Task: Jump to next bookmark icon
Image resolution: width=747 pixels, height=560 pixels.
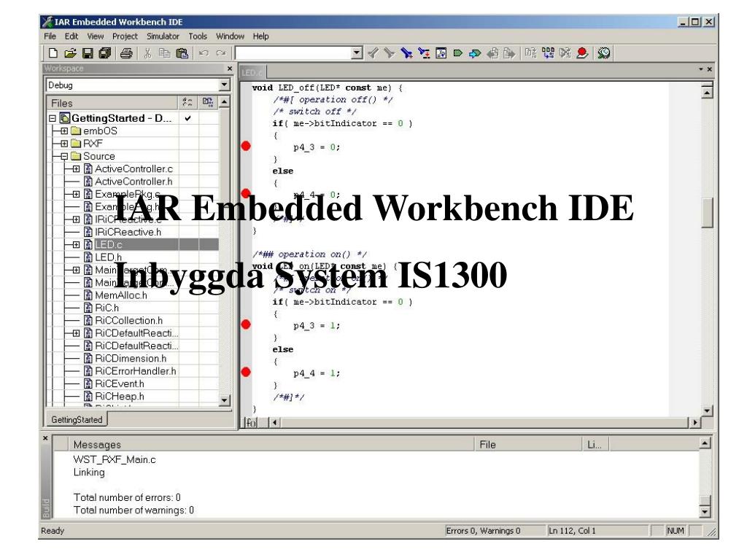Action: pos(475,53)
